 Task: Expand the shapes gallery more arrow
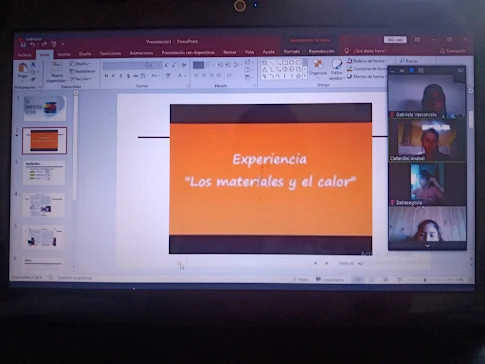coord(305,76)
